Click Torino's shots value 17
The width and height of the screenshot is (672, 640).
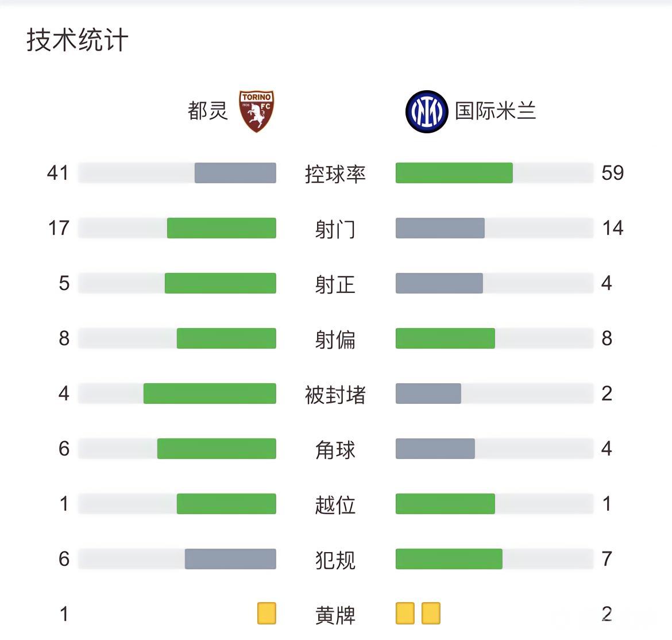[x=59, y=228]
